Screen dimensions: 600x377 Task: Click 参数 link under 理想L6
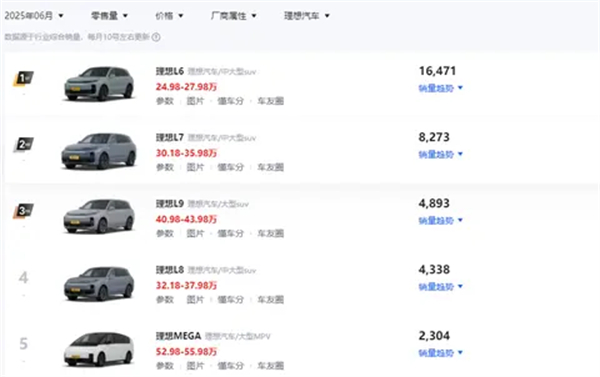tap(165, 101)
